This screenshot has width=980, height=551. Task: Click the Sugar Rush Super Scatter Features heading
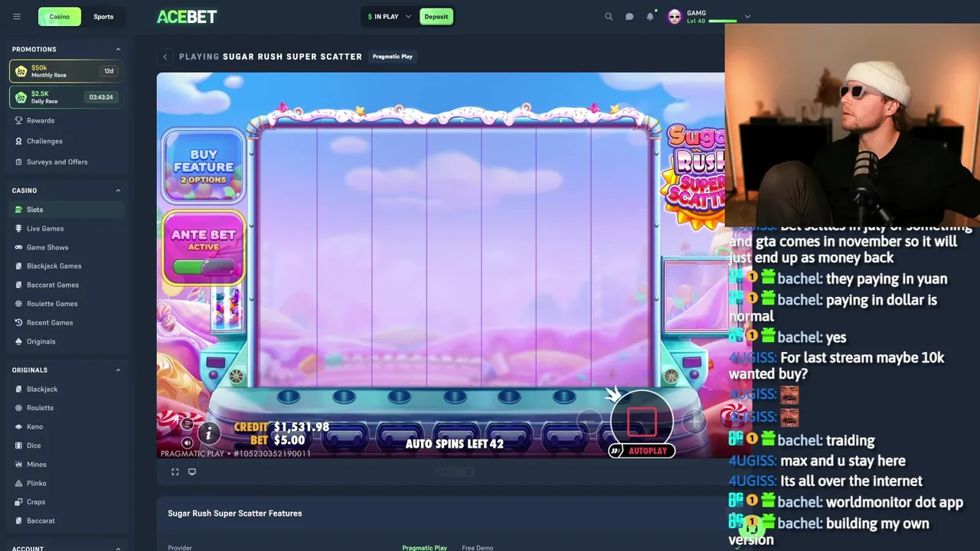pyautogui.click(x=235, y=514)
